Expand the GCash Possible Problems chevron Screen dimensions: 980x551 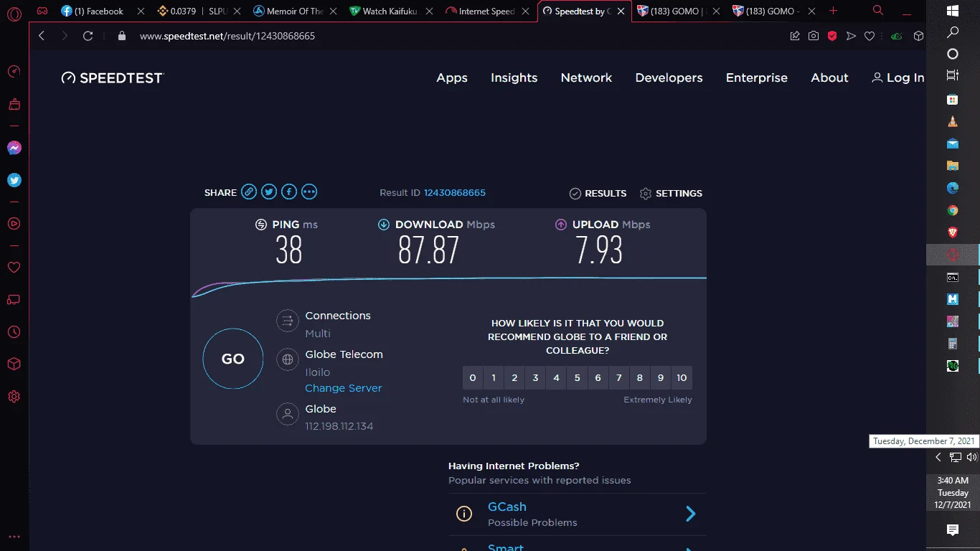690,514
